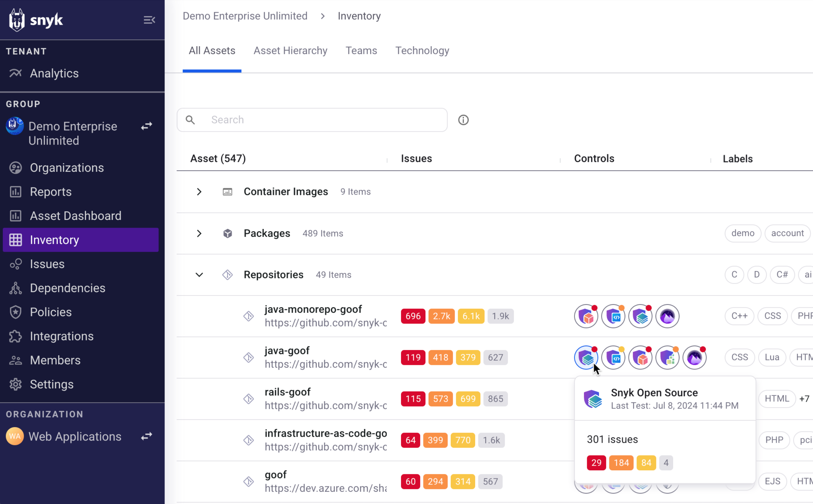Click the demo label chip on Packages

coord(742,233)
